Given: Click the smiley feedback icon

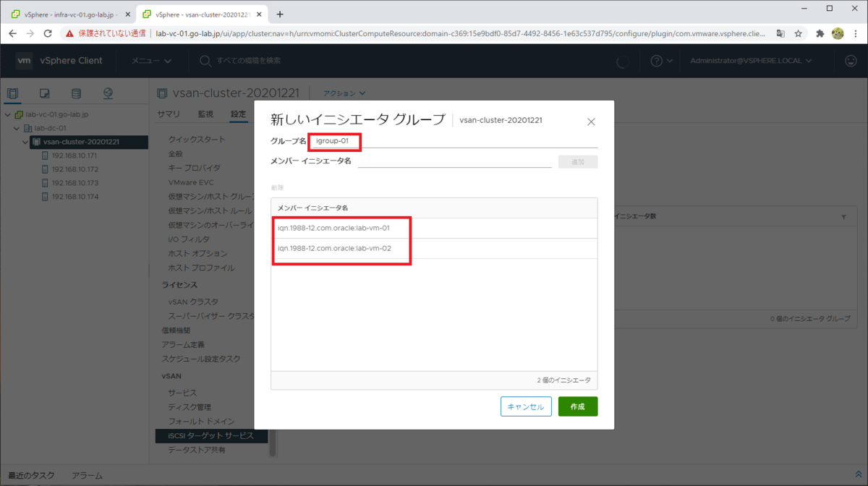Looking at the screenshot, I should pyautogui.click(x=851, y=61).
